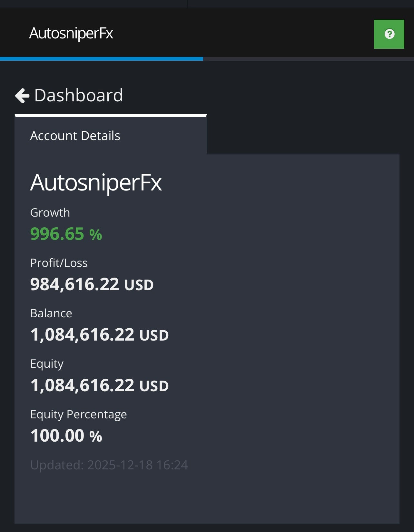
Task: Click the Growth label text
Action: (x=50, y=213)
